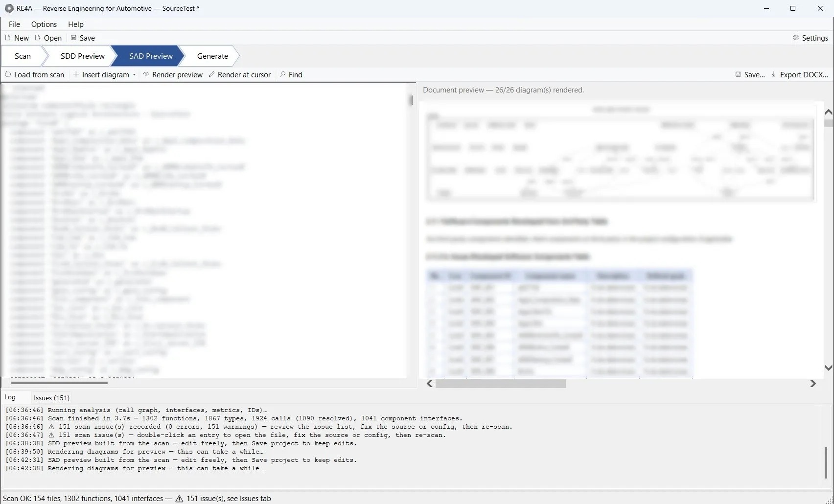Viewport: 834px width, 504px height.
Task: Click the Save floppy icon in top toolbar
Action: point(73,38)
